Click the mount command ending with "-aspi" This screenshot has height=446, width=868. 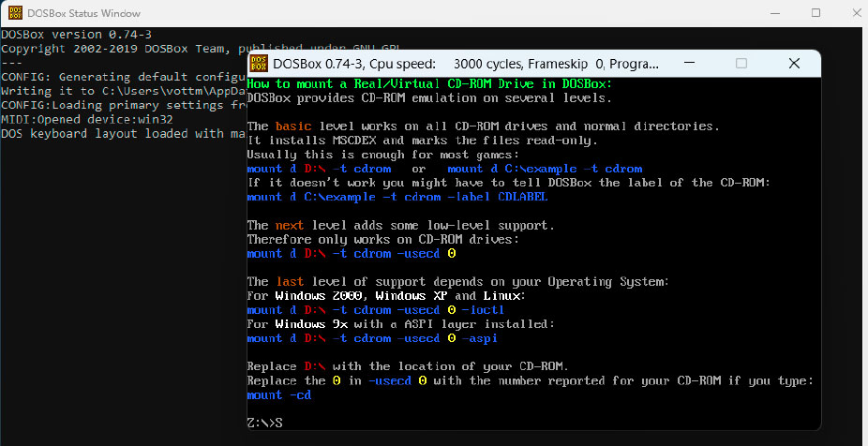coord(372,337)
